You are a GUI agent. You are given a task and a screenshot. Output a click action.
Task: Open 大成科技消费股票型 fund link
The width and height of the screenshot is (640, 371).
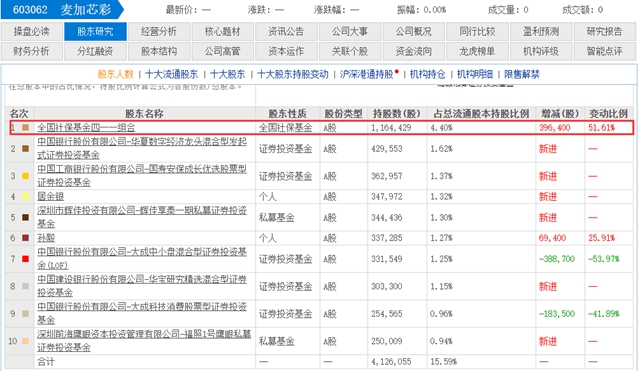pos(142,313)
